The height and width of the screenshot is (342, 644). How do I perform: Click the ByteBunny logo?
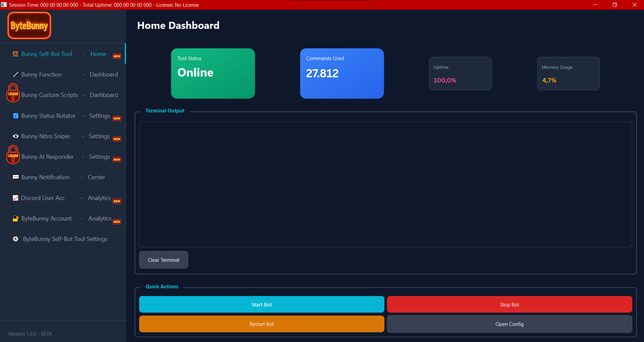(x=29, y=25)
